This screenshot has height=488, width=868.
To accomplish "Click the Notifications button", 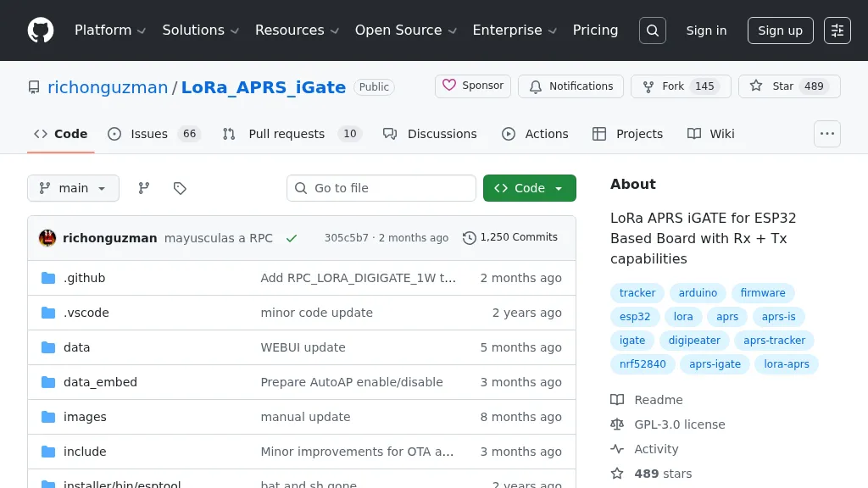I will pyautogui.click(x=570, y=86).
